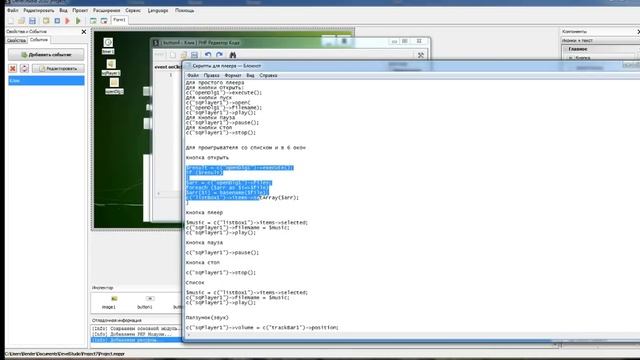Maximize the PHP code editor window
The height and width of the screenshot is (360, 640).
[405, 41]
